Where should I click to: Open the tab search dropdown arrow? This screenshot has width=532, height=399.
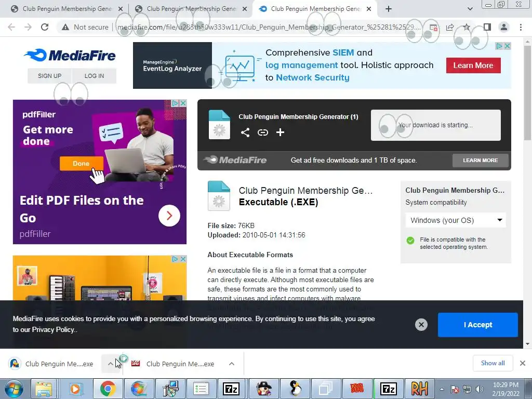pyautogui.click(x=470, y=9)
